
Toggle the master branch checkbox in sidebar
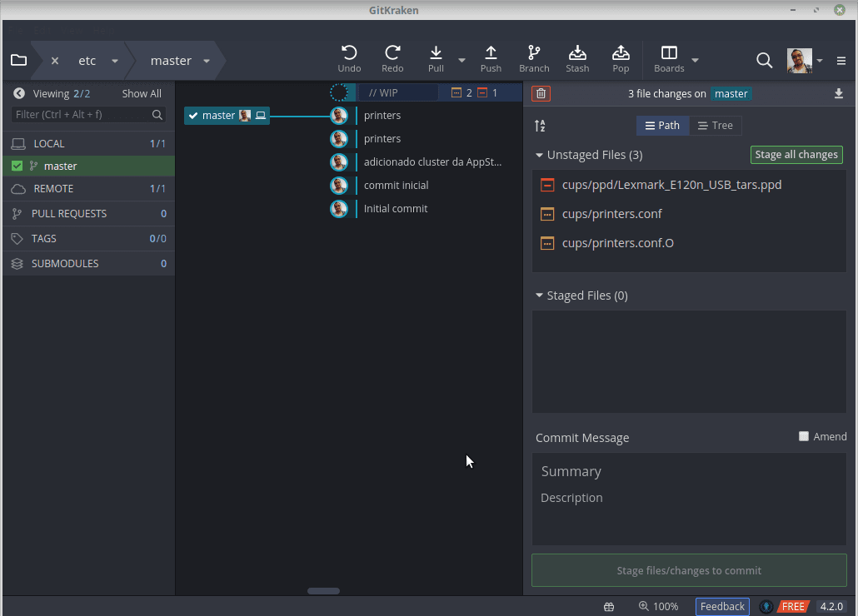pyautogui.click(x=17, y=166)
